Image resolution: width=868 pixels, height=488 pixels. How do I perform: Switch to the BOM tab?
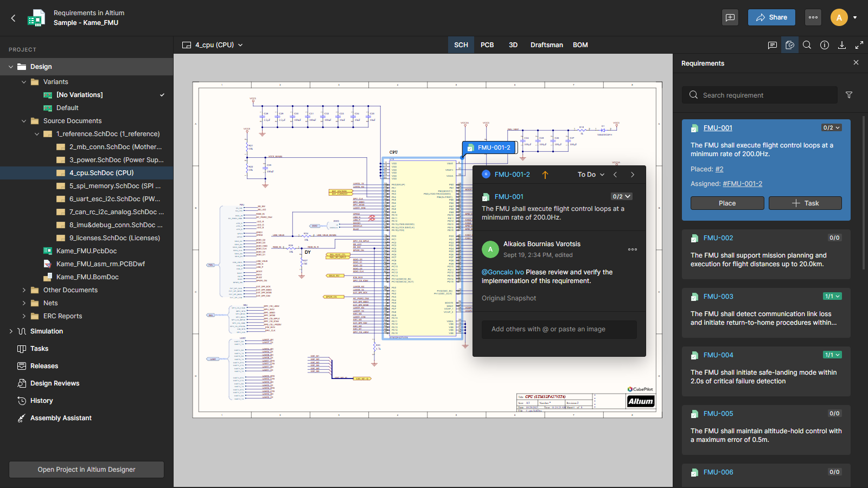(580, 45)
